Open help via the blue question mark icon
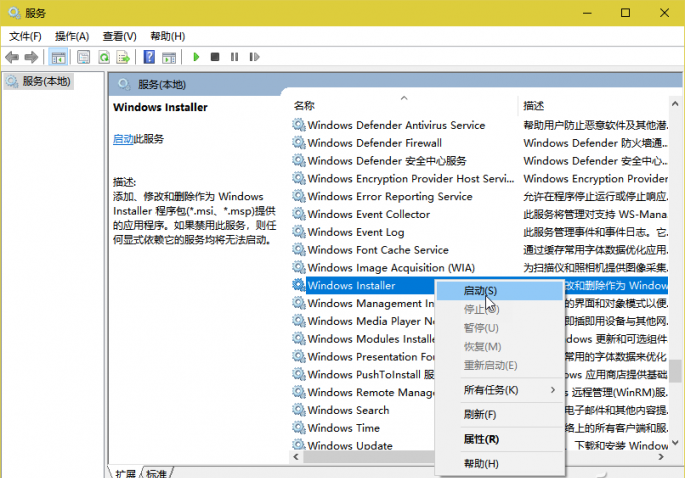The image size is (690, 478). click(x=149, y=57)
